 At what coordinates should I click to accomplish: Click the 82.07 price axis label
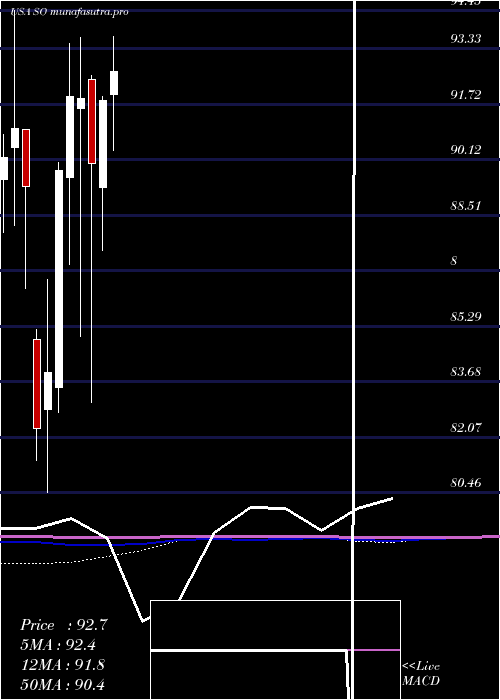click(466, 427)
